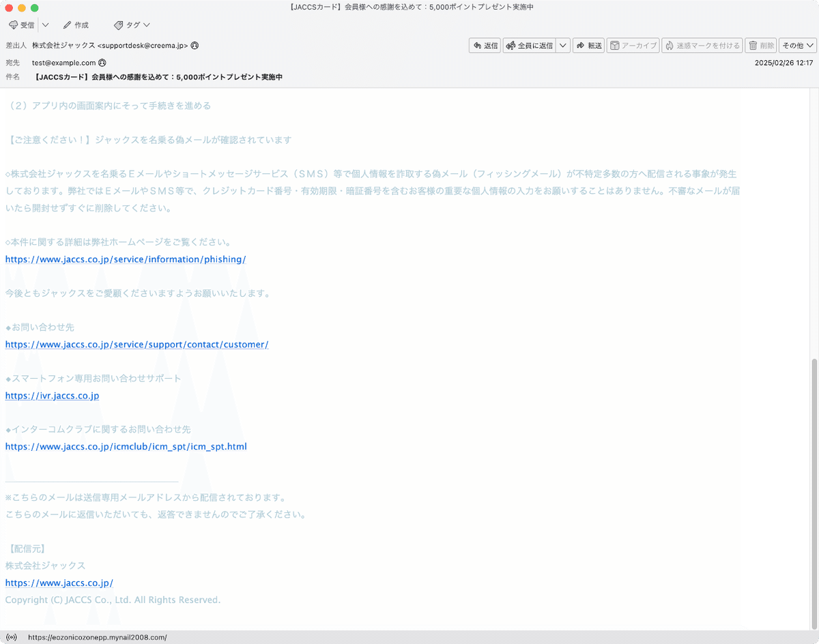Open the https://ivr.jaccs.co.jp link
Viewport: 819px width, 644px height.
[x=53, y=396]
